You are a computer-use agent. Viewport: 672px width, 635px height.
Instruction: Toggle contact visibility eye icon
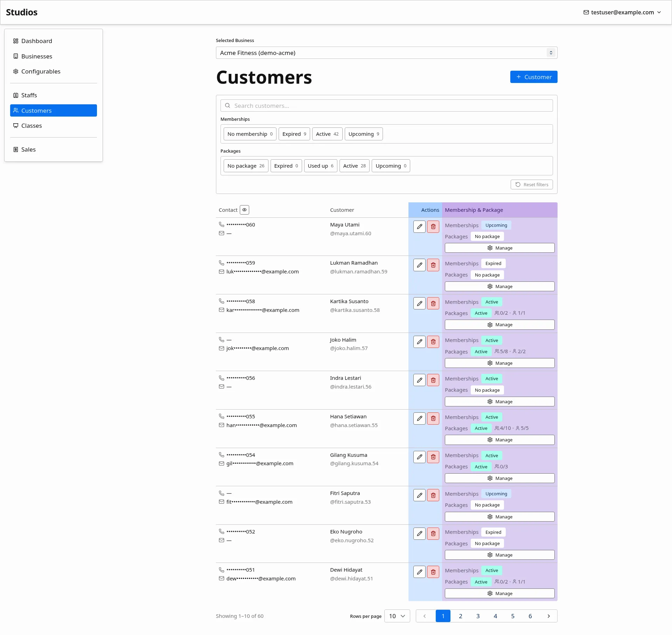coord(244,210)
